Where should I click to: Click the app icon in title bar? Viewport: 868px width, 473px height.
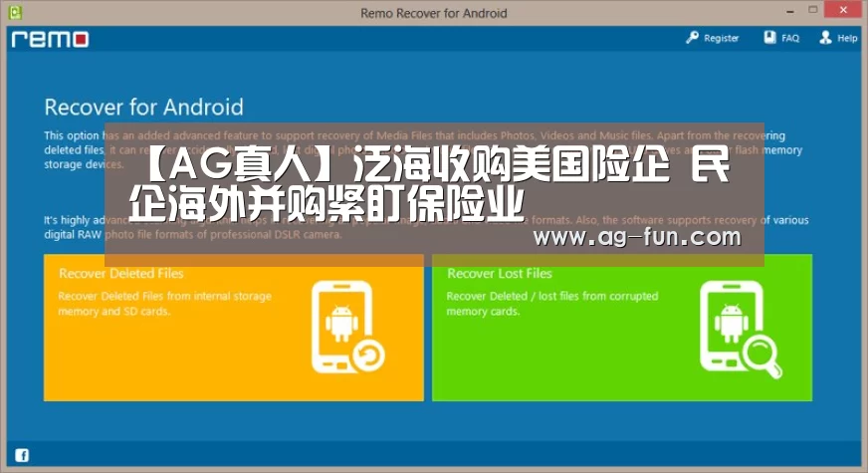click(15, 12)
